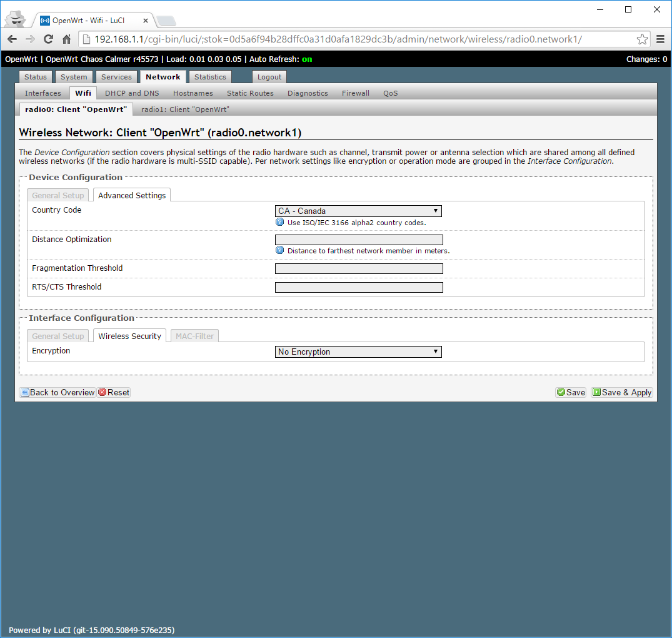Focus the RTS/CTS Threshold text box
The height and width of the screenshot is (638, 672).
click(x=359, y=288)
